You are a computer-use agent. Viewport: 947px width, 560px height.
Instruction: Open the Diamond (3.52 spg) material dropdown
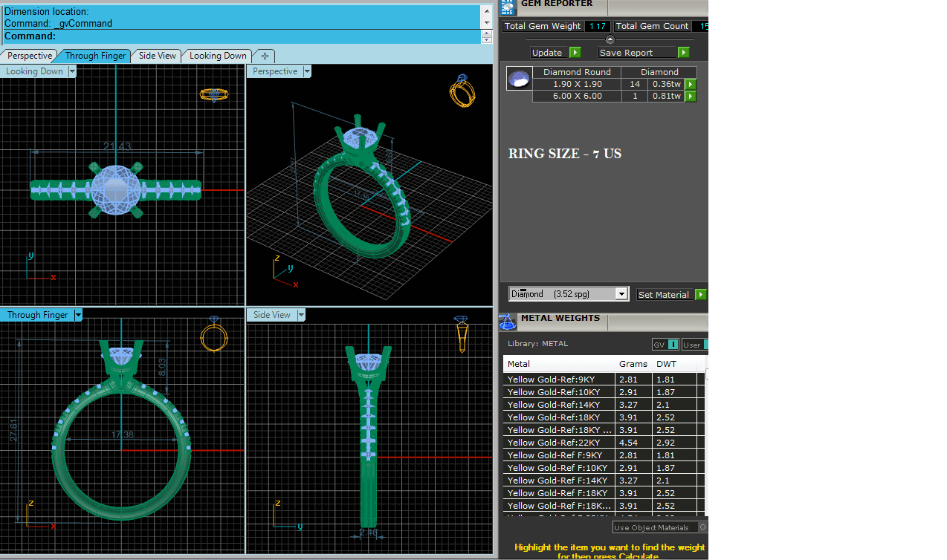[621, 294]
